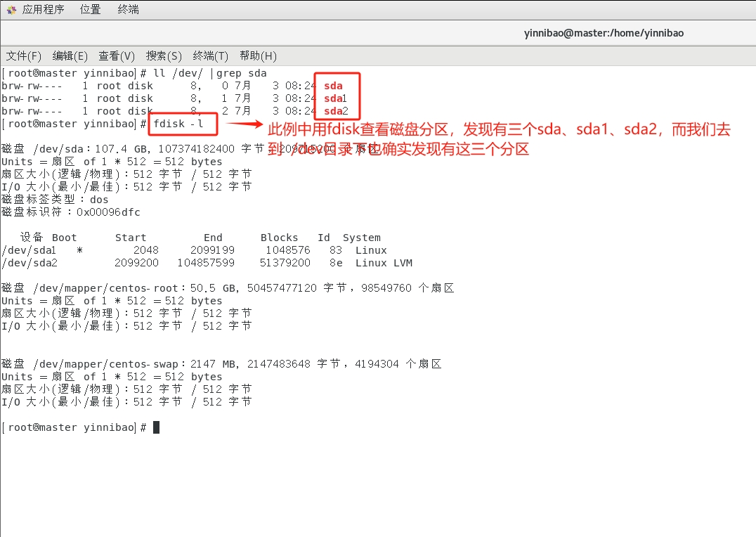Click the End column header
756x537 pixels.
click(213, 238)
